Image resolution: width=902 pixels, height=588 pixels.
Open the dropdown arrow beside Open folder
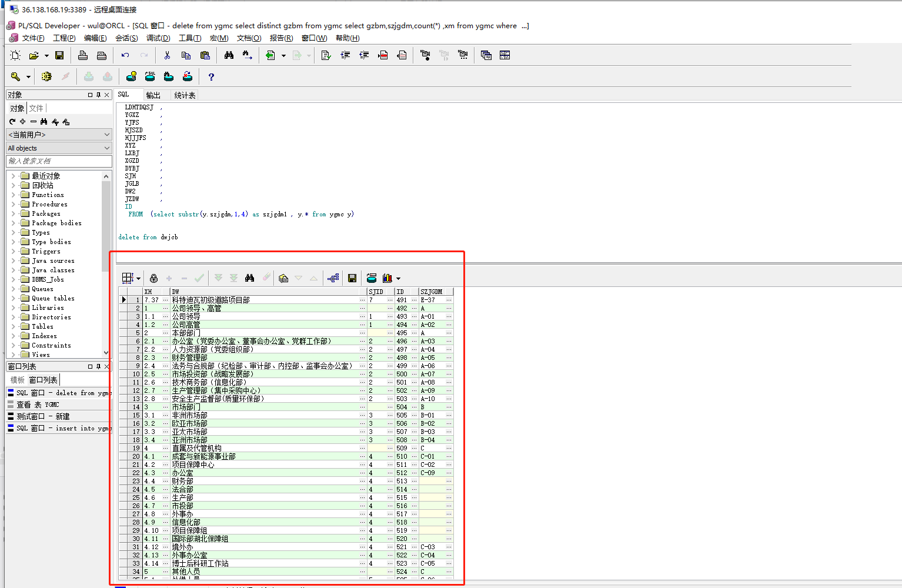[x=46, y=56]
